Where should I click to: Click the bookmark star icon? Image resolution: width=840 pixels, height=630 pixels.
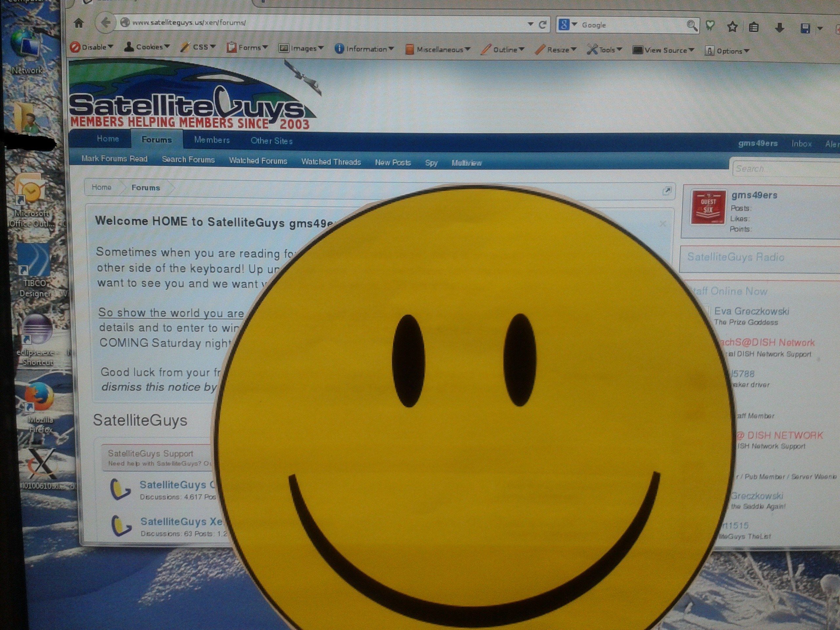tap(732, 27)
